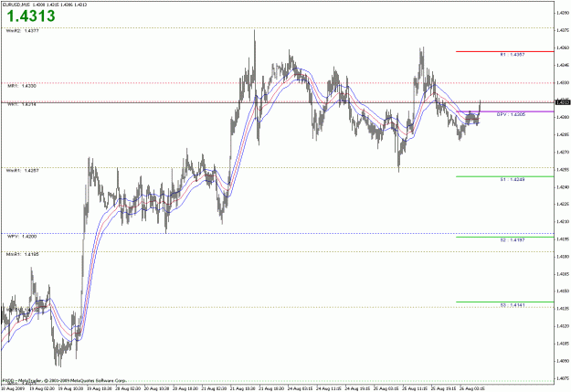Click the 24 Aug 03:15 time axis label
Image resolution: width=571 pixels, height=392 pixels.
pyautogui.click(x=301, y=388)
